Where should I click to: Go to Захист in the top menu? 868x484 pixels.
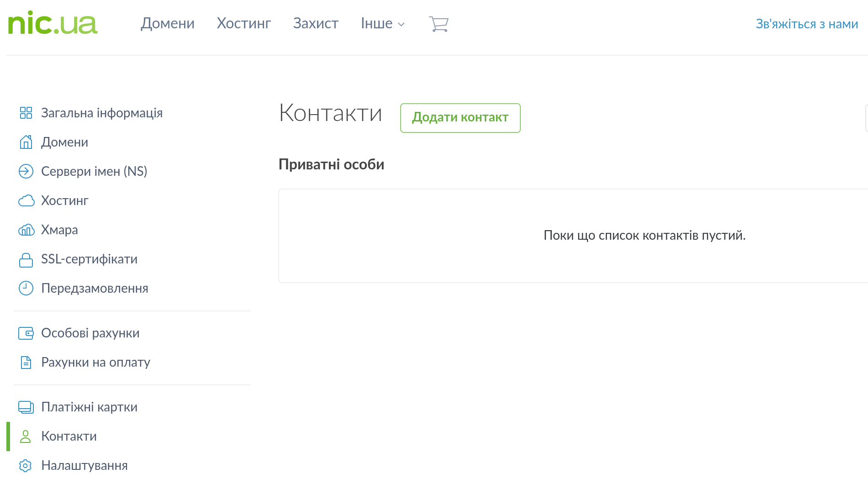(x=316, y=23)
